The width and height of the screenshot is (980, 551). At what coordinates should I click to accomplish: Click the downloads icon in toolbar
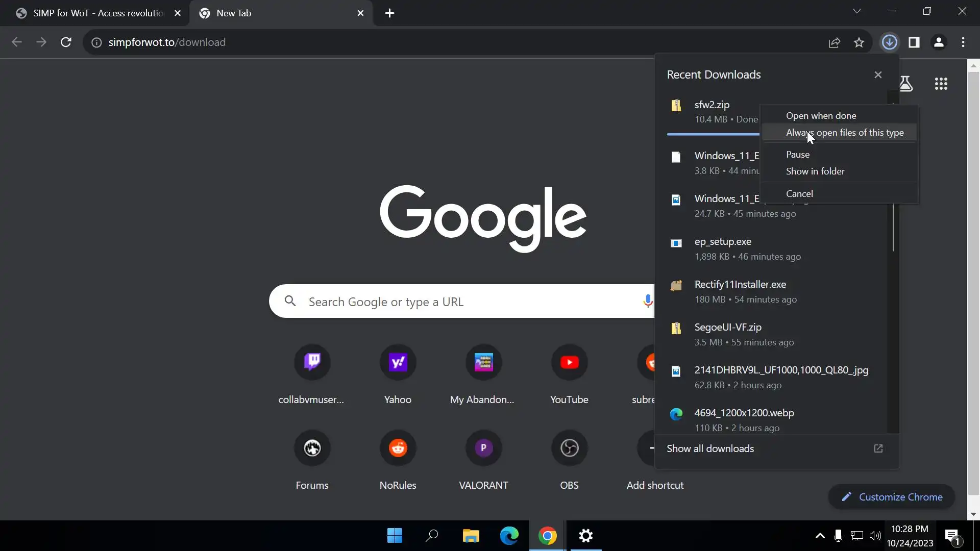tap(889, 42)
